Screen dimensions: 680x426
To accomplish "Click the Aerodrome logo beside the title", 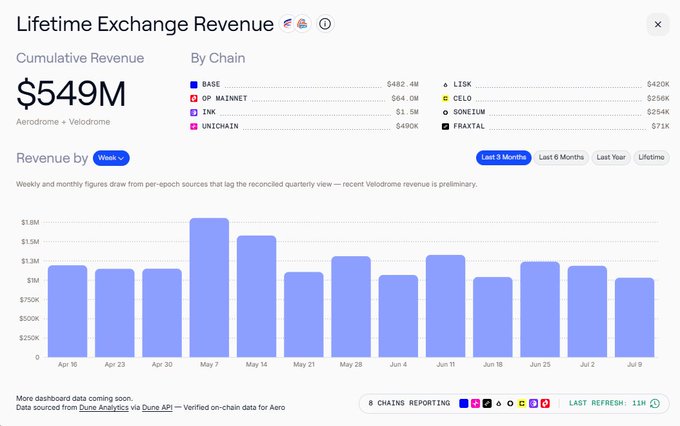I will (x=288, y=24).
